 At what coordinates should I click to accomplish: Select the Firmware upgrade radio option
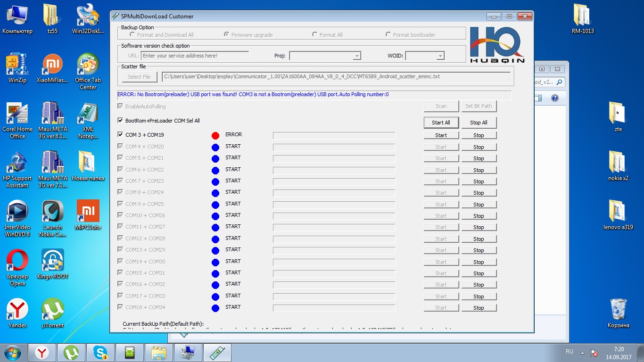click(227, 34)
